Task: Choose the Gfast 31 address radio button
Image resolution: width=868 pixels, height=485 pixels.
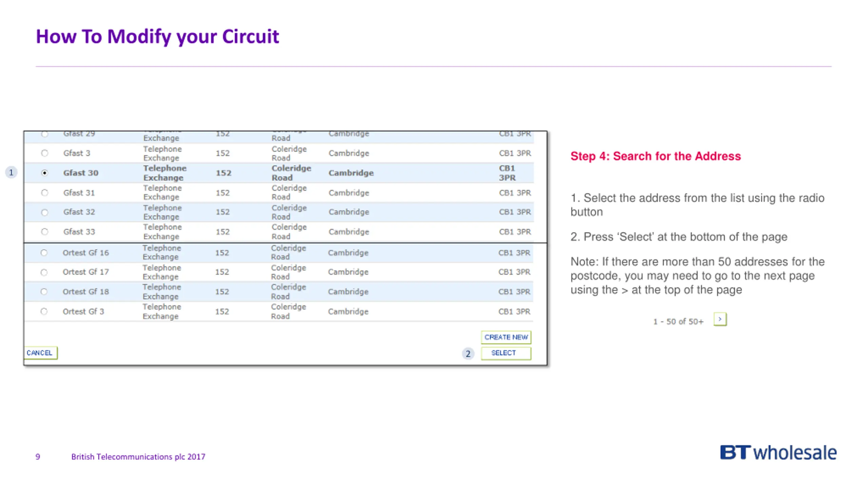Action: 44,193
